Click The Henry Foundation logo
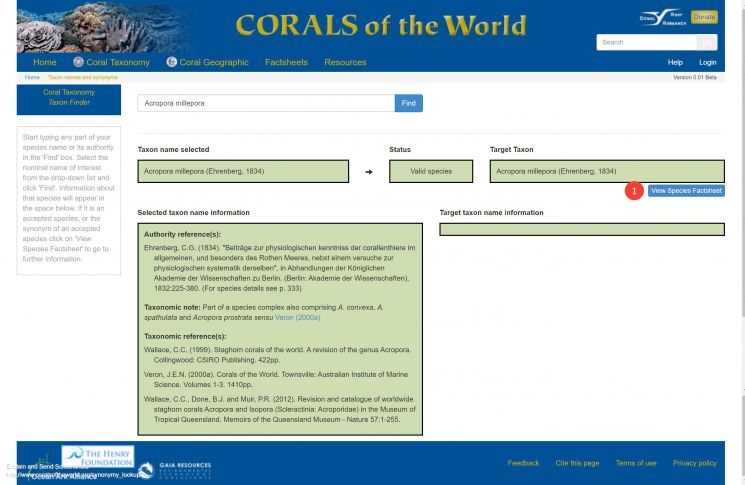This screenshot has width=745, height=485. pyautogui.click(x=98, y=456)
